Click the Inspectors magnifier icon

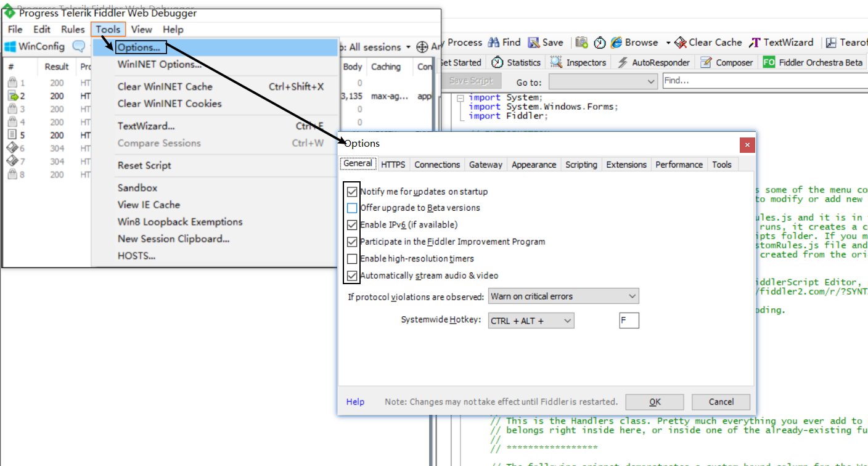pyautogui.click(x=557, y=62)
